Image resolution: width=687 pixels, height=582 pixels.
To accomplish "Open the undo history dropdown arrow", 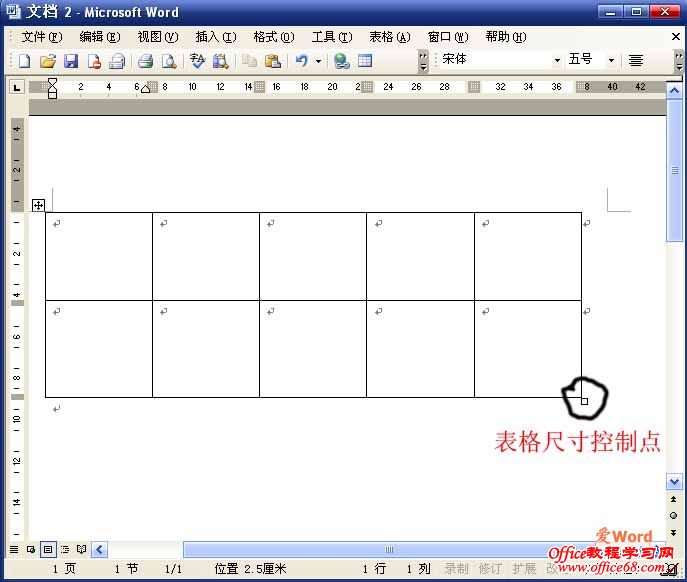I will pyautogui.click(x=319, y=61).
